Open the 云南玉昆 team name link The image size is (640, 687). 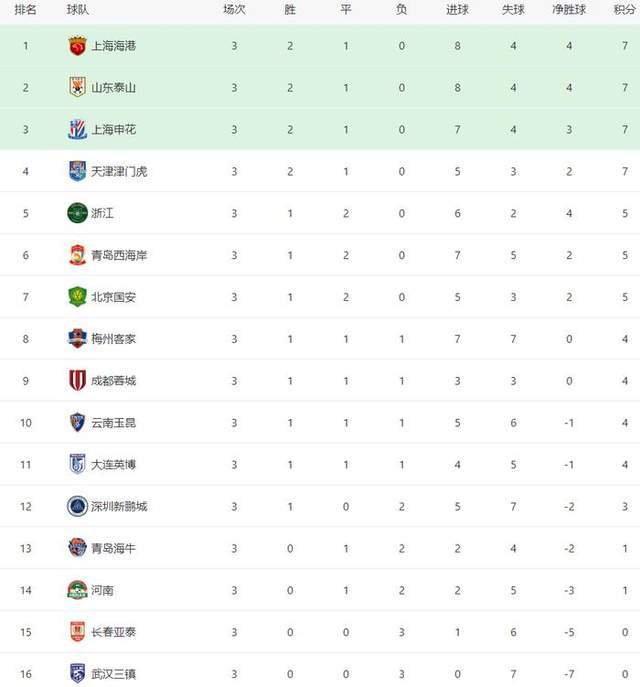[113, 423]
